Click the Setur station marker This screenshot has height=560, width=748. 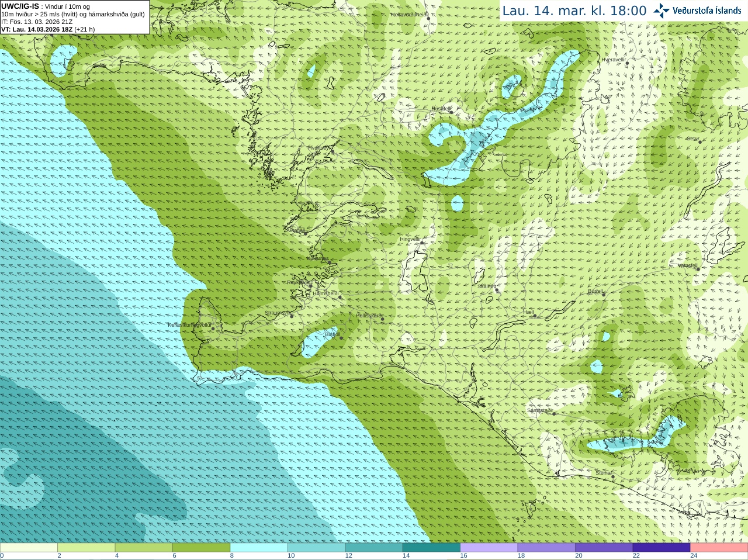coord(700,142)
